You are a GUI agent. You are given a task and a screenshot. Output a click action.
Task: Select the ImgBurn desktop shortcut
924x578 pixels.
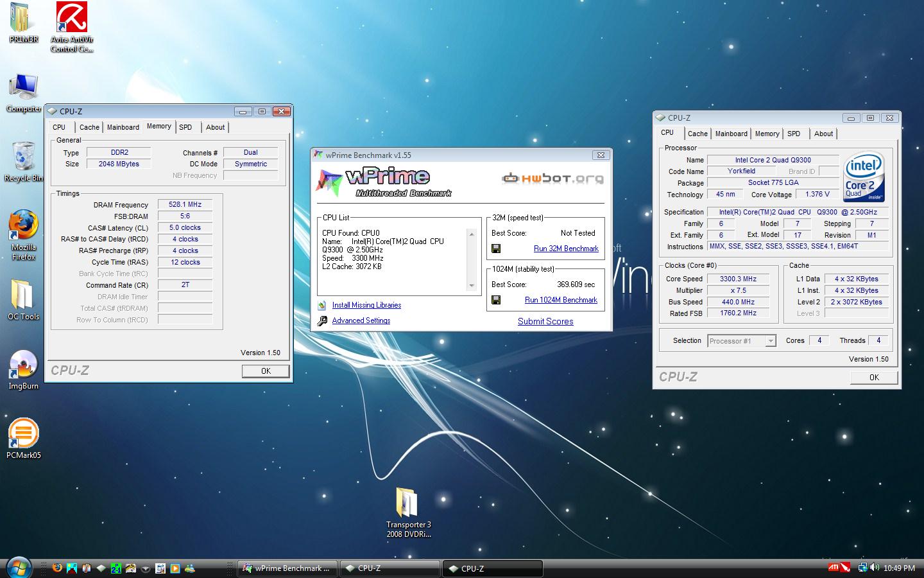coord(23,370)
